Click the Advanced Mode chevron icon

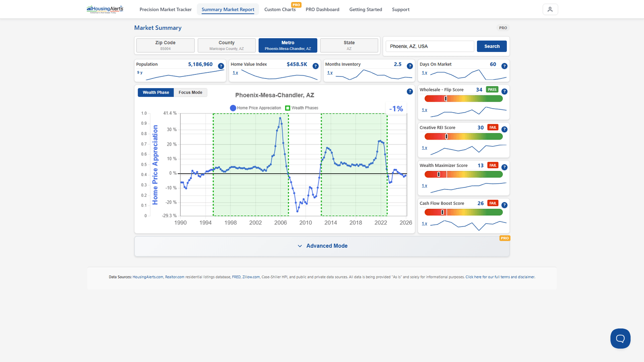coord(300,246)
